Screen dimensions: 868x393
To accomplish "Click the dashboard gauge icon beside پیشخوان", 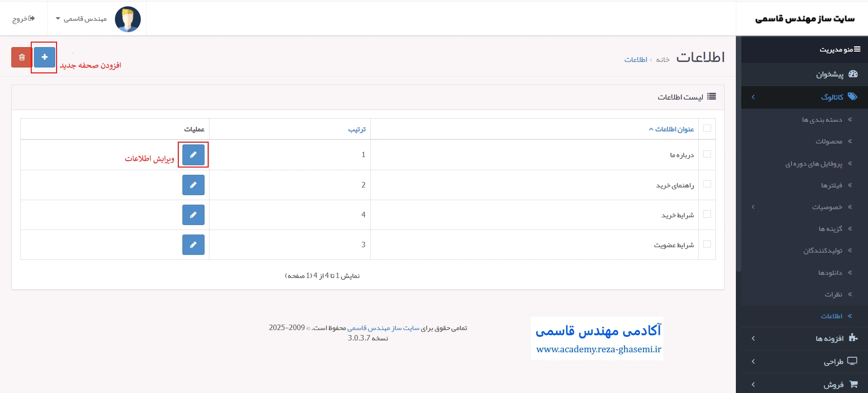I will (x=853, y=74).
